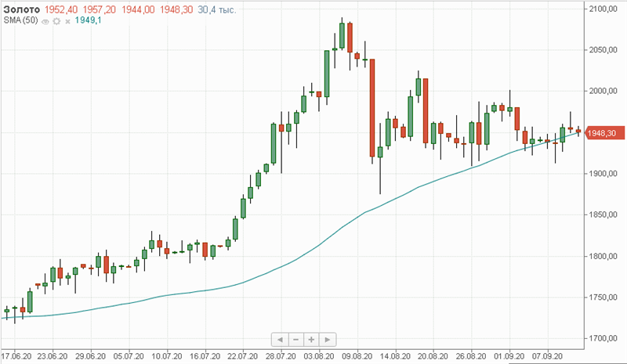This screenshot has width=627, height=364.
Task: Click the 26.08.20 date label
Action: [472, 356]
